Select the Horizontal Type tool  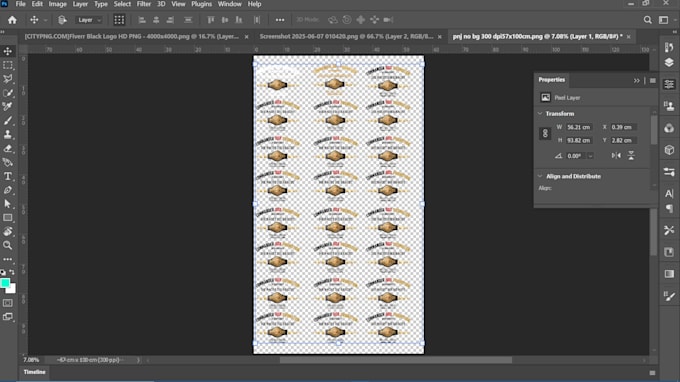tap(8, 176)
